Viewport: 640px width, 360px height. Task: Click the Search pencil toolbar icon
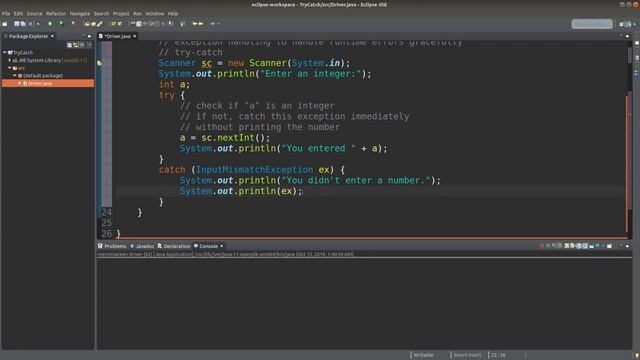point(100,24)
